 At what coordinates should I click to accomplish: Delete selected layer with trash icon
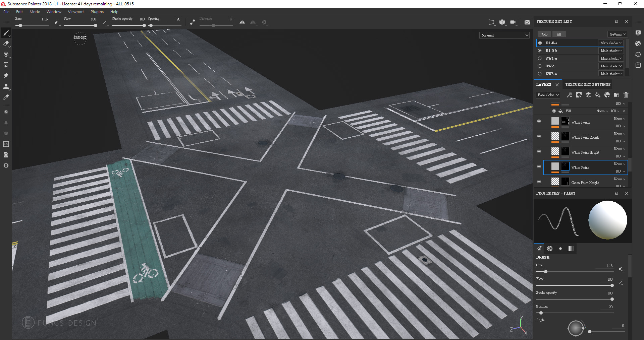tap(626, 95)
